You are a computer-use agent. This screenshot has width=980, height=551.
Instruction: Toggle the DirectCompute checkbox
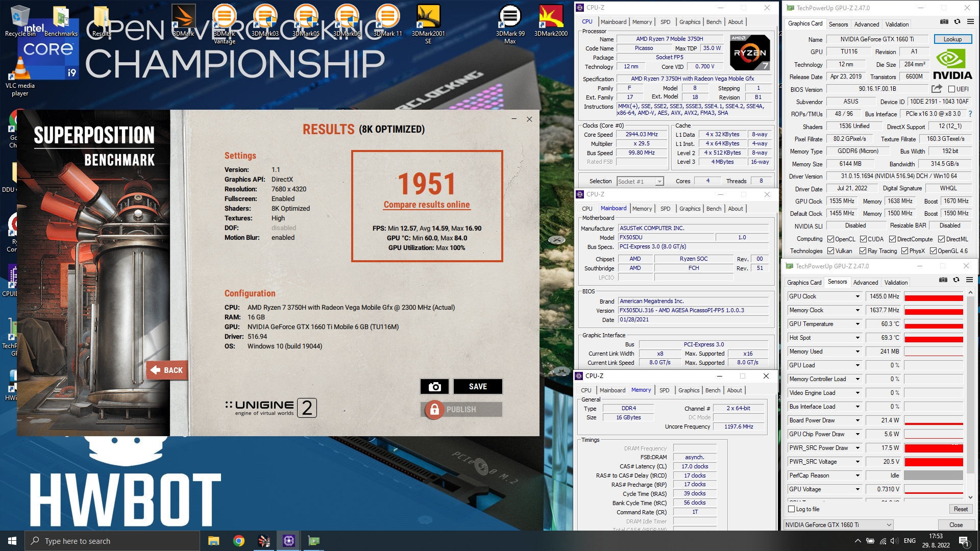(892, 239)
